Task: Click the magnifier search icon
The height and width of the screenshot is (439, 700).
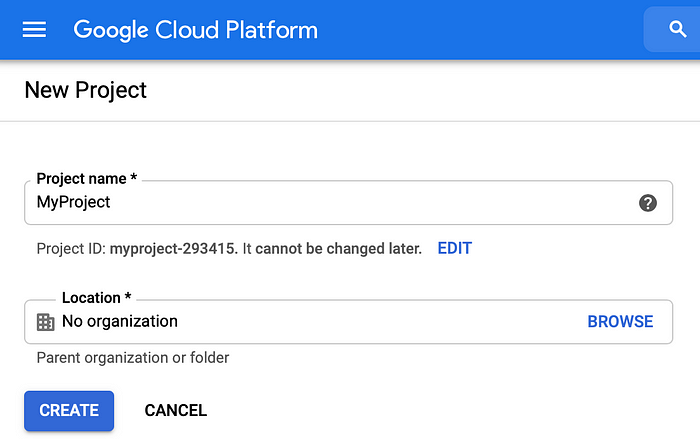Action: 677,29
